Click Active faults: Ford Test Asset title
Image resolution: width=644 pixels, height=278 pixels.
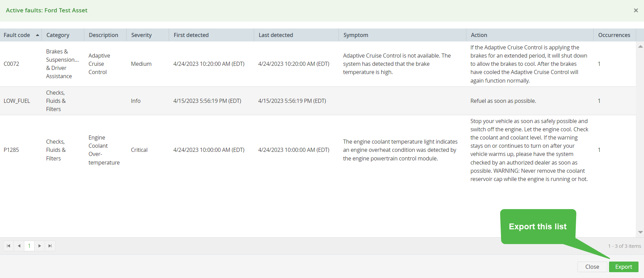47,10
